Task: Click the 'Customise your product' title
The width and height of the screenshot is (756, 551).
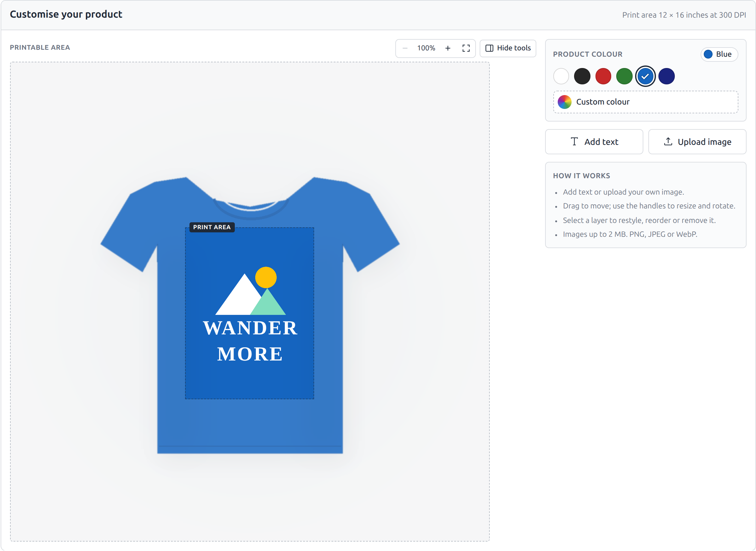Action: 66,14
